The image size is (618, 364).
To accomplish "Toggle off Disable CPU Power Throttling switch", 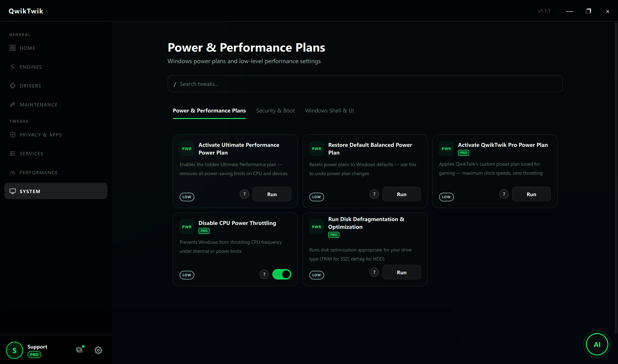I will [282, 274].
